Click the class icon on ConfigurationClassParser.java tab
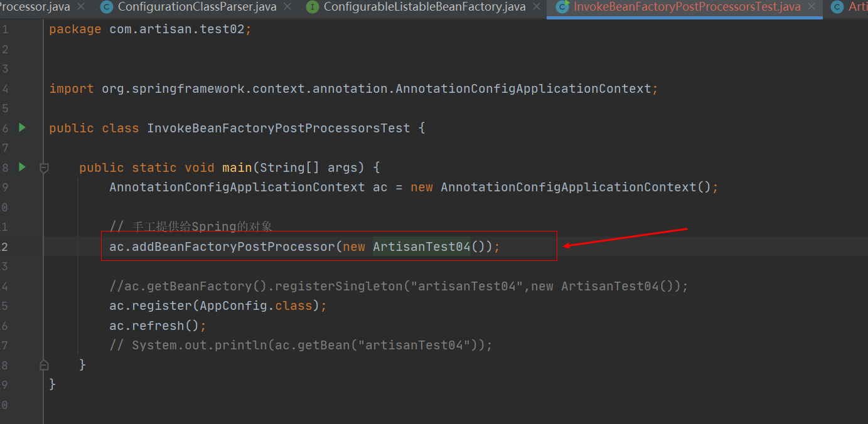 (x=107, y=7)
